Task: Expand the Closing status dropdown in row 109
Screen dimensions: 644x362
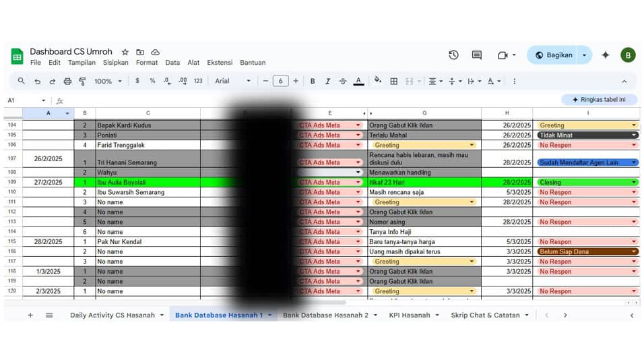Action: (633, 183)
